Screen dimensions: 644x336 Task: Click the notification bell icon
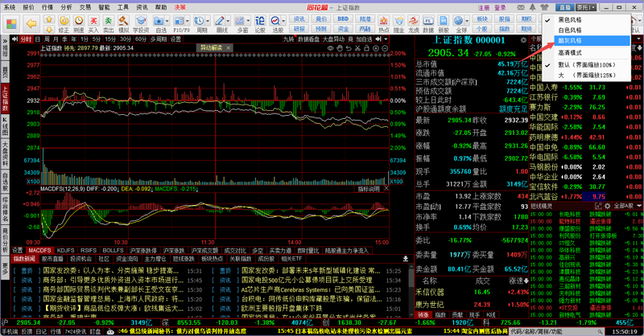[x=533, y=7]
